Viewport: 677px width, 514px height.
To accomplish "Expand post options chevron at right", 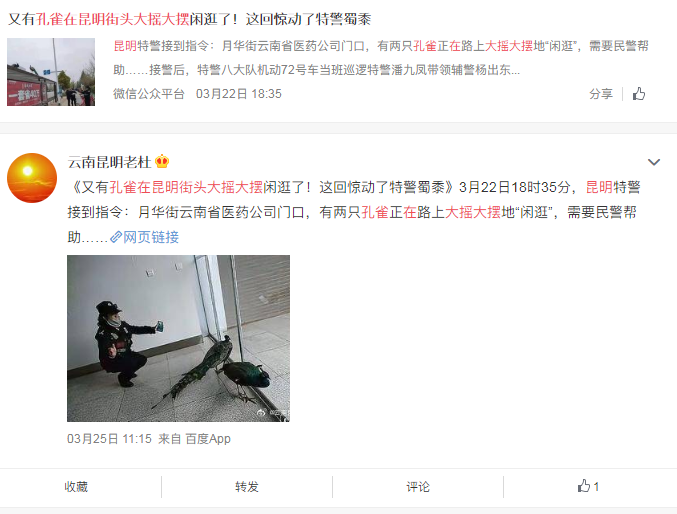I will tap(654, 162).
